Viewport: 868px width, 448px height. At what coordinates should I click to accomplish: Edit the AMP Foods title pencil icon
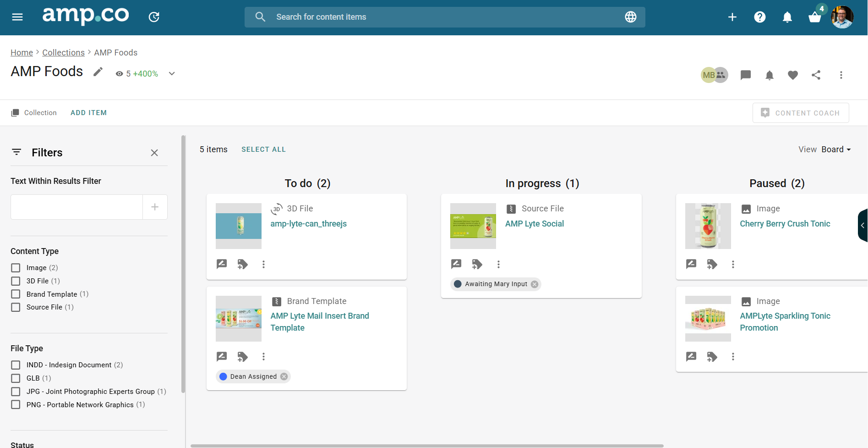click(98, 72)
